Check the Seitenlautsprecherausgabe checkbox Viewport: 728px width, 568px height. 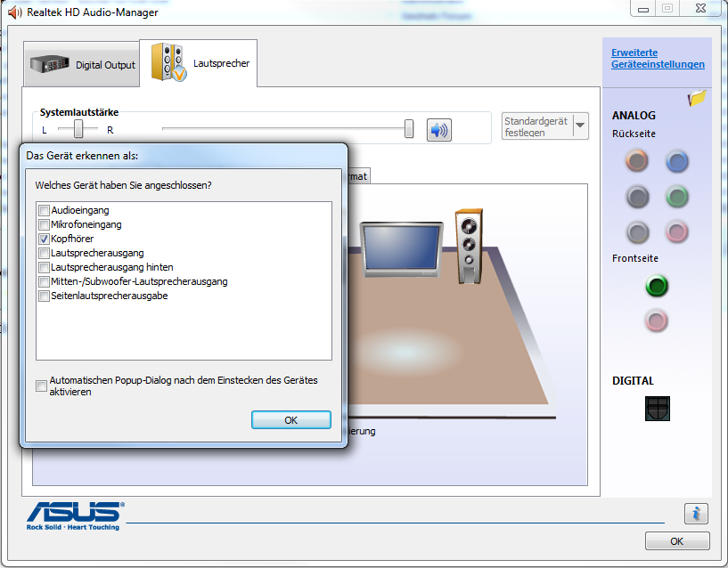[44, 296]
